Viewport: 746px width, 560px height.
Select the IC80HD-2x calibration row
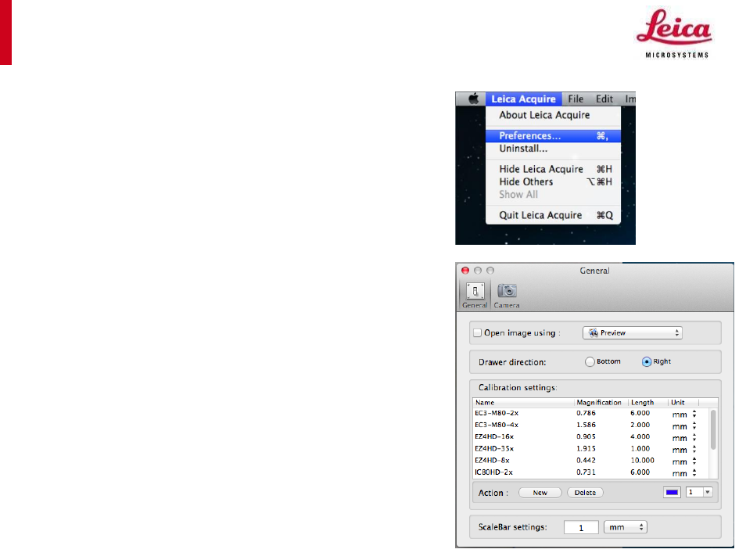(590, 472)
